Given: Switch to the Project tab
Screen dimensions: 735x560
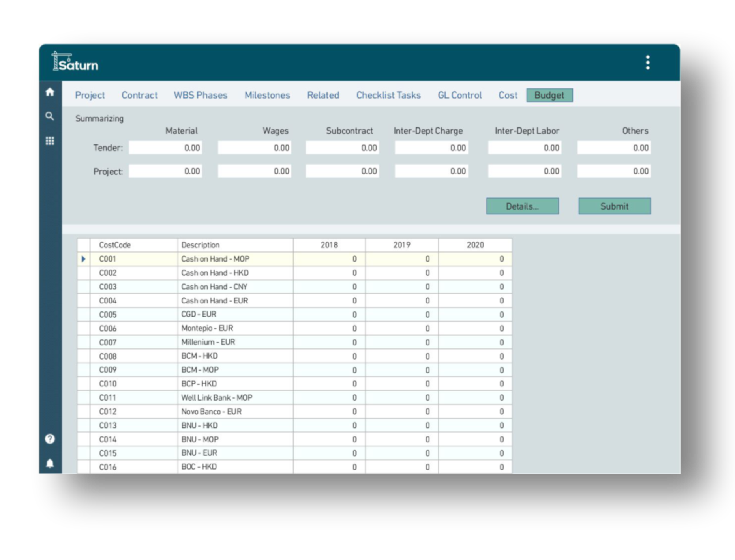Looking at the screenshot, I should (90, 96).
